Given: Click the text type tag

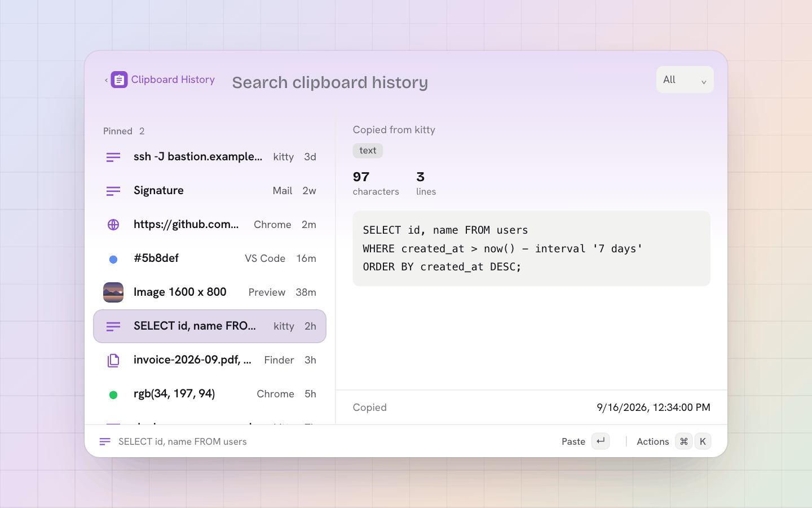Looking at the screenshot, I should 368,151.
